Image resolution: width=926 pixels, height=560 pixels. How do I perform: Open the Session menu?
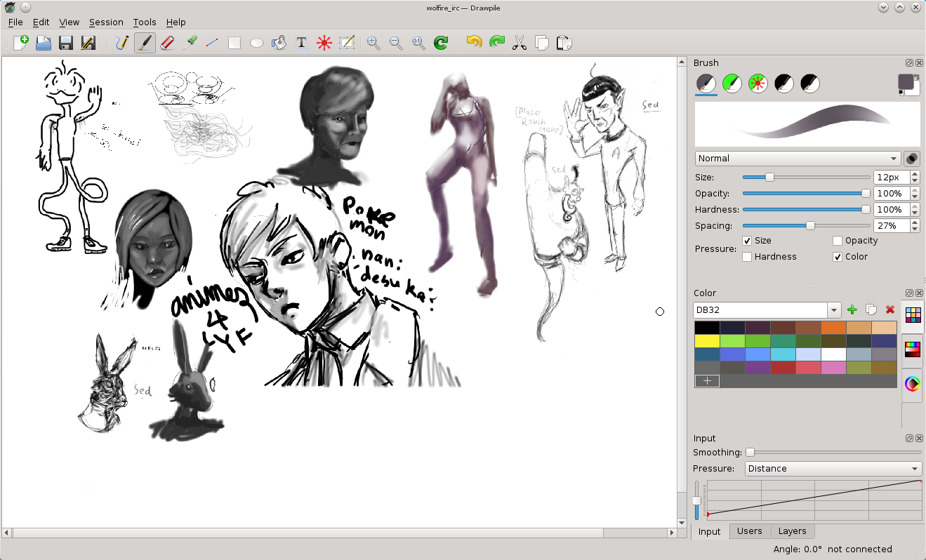tap(106, 22)
